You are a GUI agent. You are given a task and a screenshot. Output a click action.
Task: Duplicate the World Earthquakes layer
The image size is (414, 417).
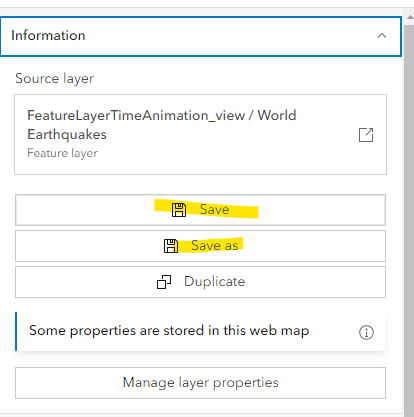[x=200, y=282]
